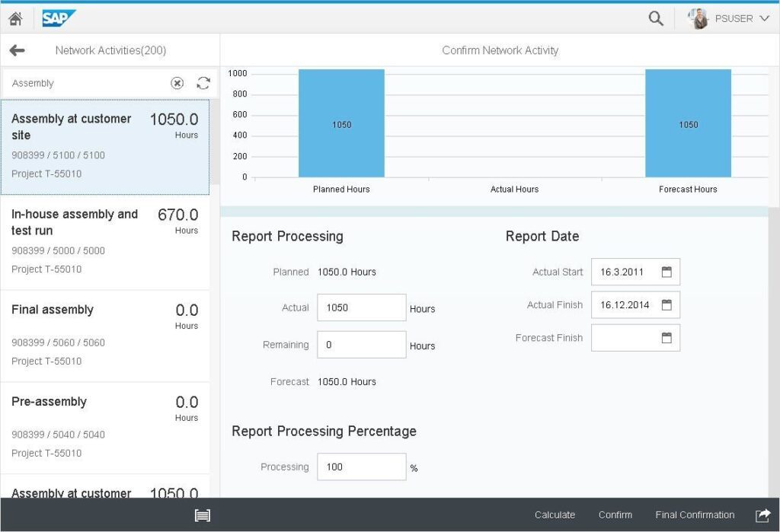The width and height of the screenshot is (780, 532).
Task: Click the Processing percentage field
Action: pyautogui.click(x=361, y=467)
